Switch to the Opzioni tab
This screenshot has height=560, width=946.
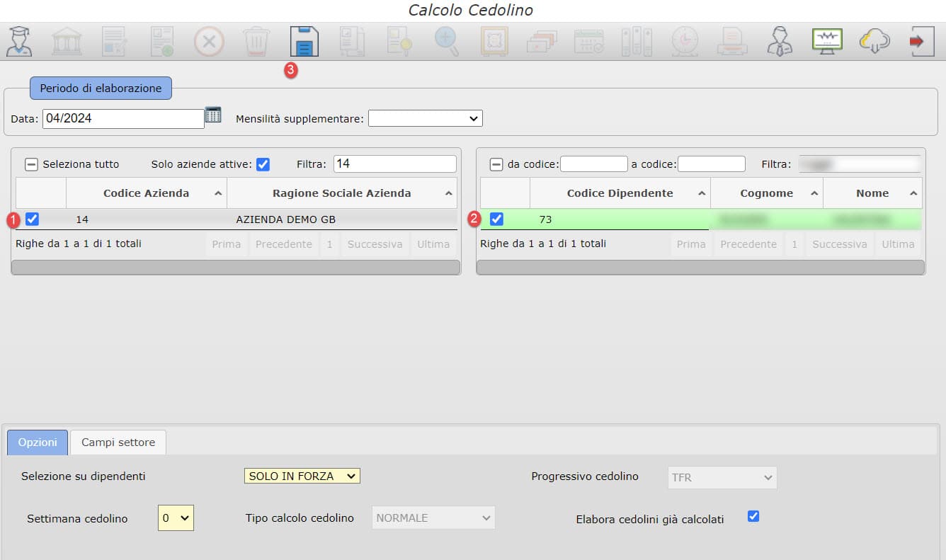pos(38,442)
